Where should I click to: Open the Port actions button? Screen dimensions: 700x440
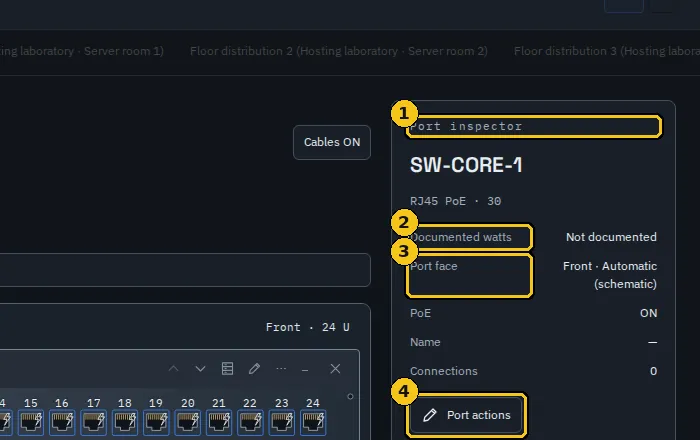coord(467,415)
